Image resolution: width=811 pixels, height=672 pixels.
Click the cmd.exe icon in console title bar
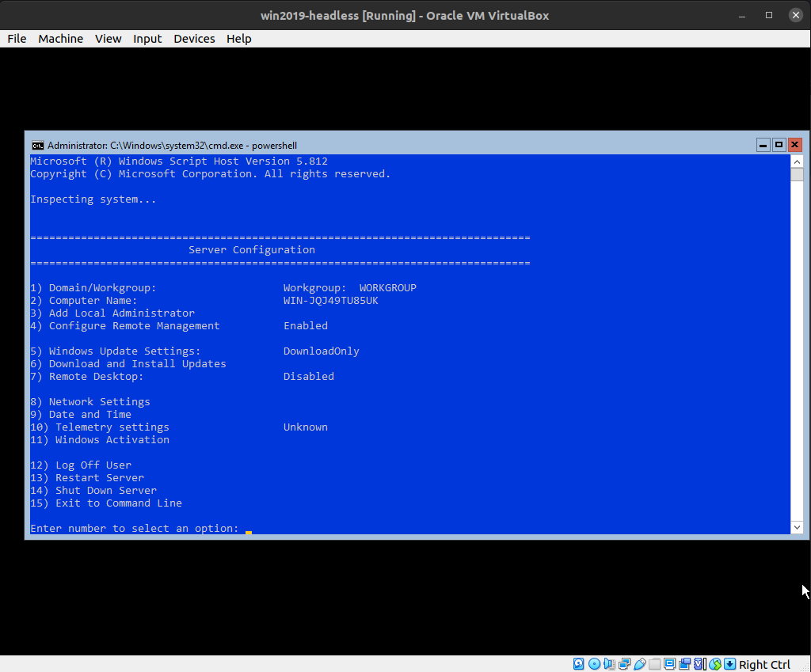(38, 146)
